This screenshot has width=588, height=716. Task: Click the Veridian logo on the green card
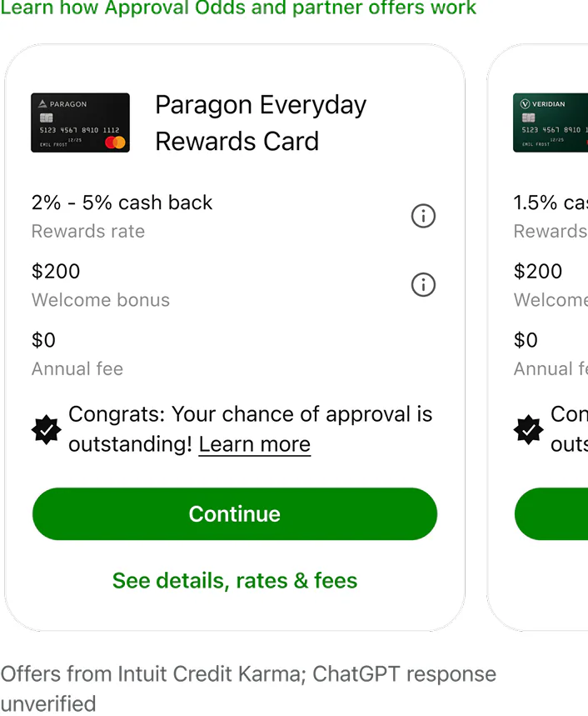pyautogui.click(x=543, y=103)
